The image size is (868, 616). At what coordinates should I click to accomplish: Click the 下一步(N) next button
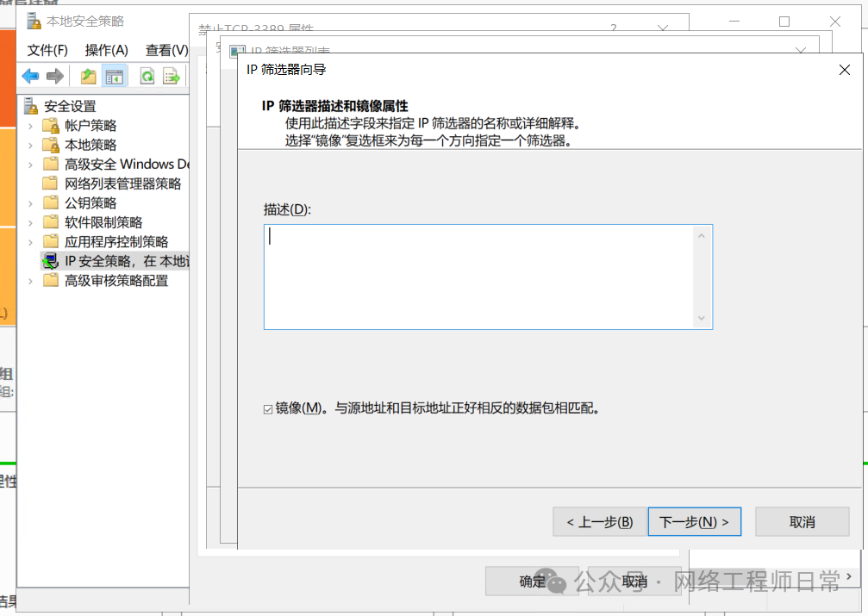(x=694, y=522)
